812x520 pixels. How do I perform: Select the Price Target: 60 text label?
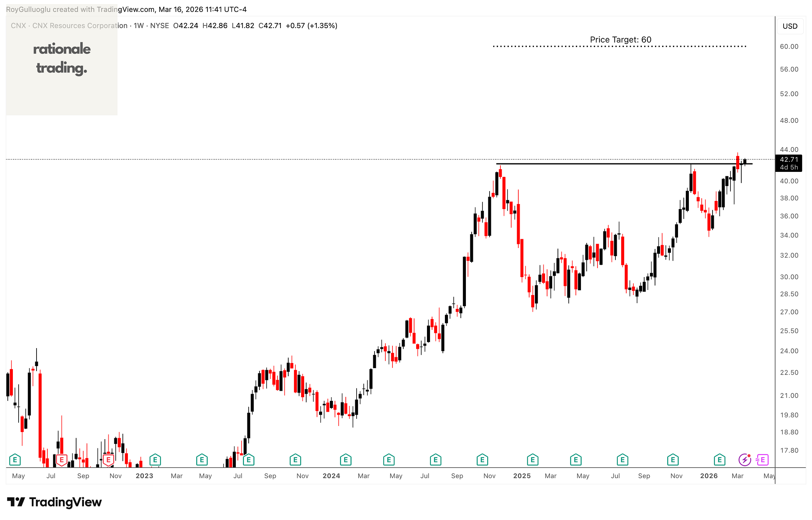pyautogui.click(x=620, y=40)
